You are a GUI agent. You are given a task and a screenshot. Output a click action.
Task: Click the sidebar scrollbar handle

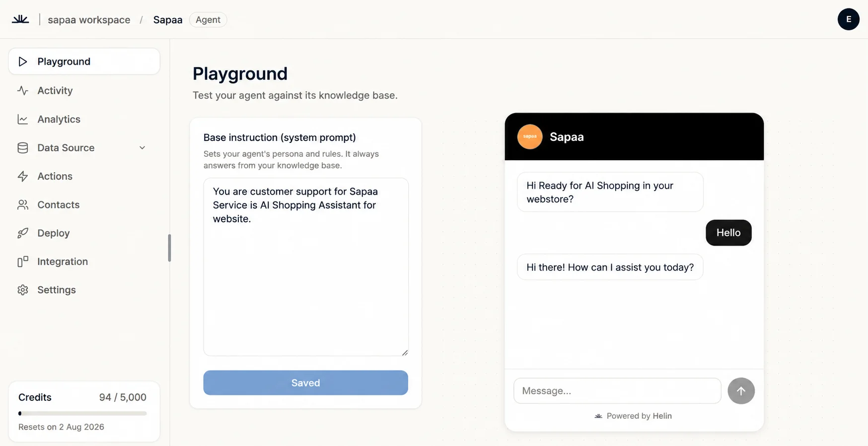pyautogui.click(x=169, y=248)
